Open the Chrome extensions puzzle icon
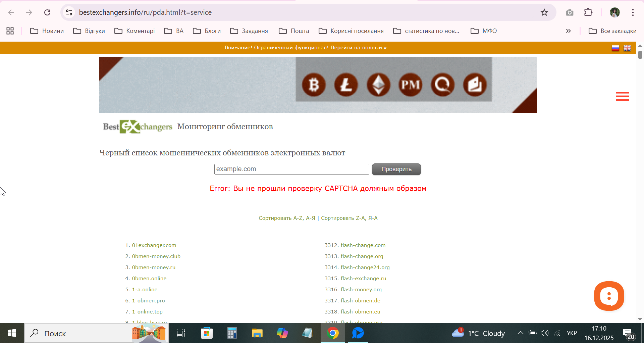644x343 pixels. [x=588, y=12]
